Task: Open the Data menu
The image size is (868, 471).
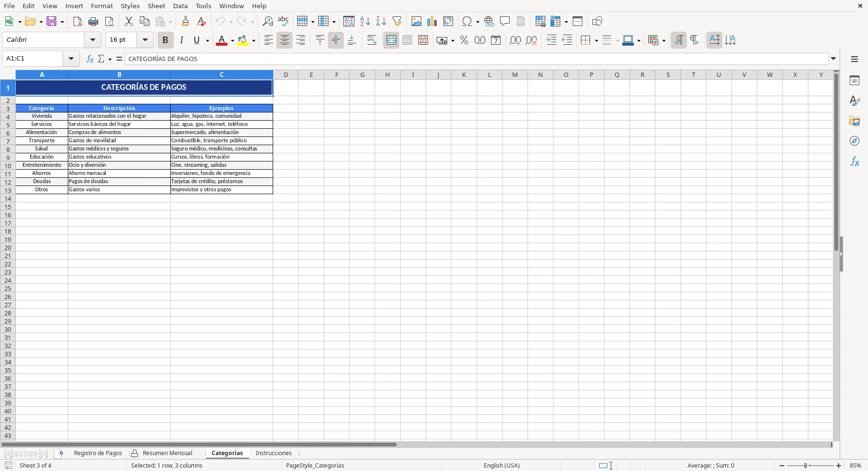Action: click(180, 6)
